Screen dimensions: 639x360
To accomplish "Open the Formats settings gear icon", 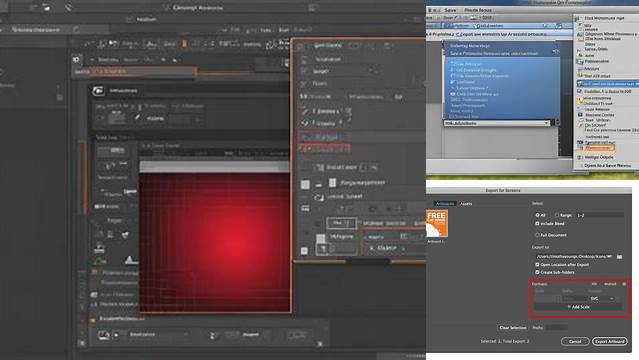I will pos(624,284).
